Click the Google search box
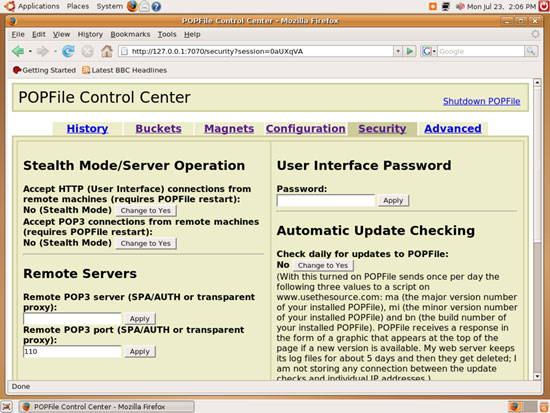Viewport: 550px width, 413px height. tap(481, 51)
